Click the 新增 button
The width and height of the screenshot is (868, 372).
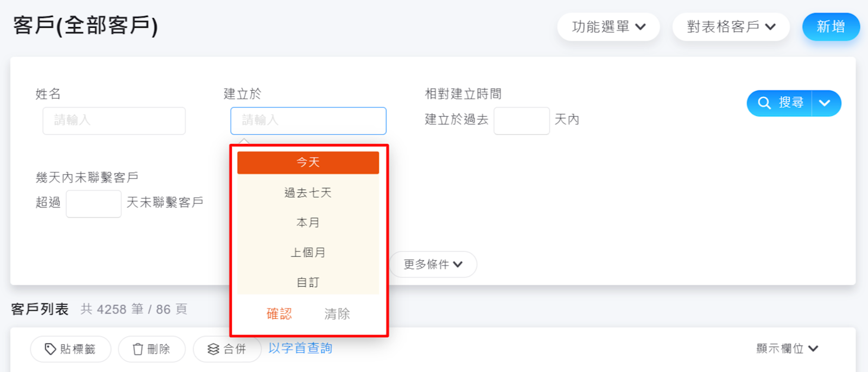(831, 27)
